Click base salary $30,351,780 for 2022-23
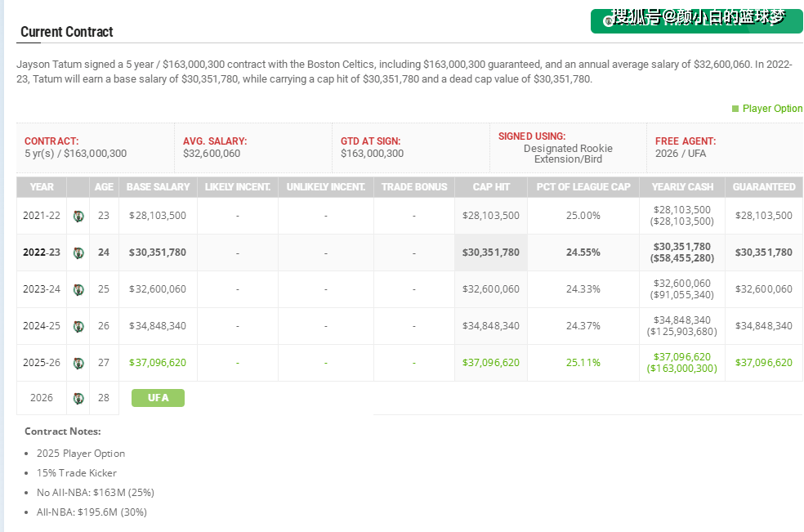The image size is (804, 532). (x=158, y=253)
